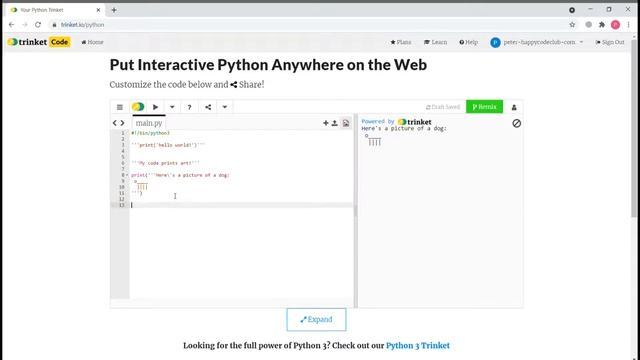Click the editor/output pane divider handle
This screenshot has height=360, width=640.
pos(356,211)
